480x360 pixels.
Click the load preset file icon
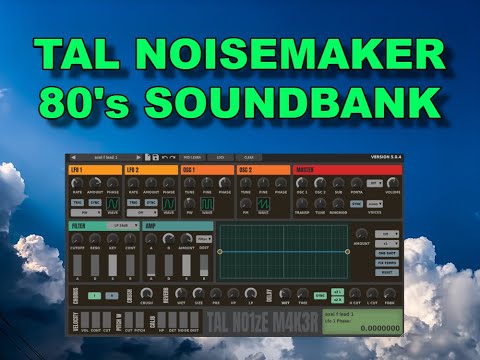148,157
